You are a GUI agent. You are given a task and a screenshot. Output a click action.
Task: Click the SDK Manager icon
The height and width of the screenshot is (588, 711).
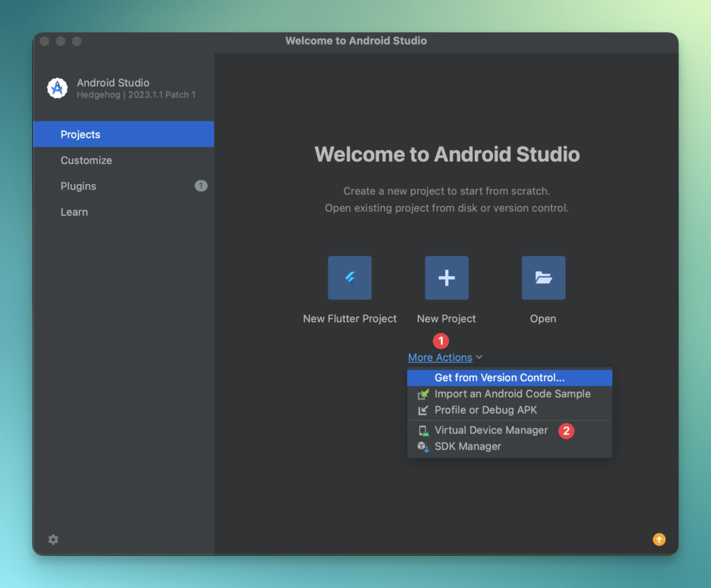(423, 446)
